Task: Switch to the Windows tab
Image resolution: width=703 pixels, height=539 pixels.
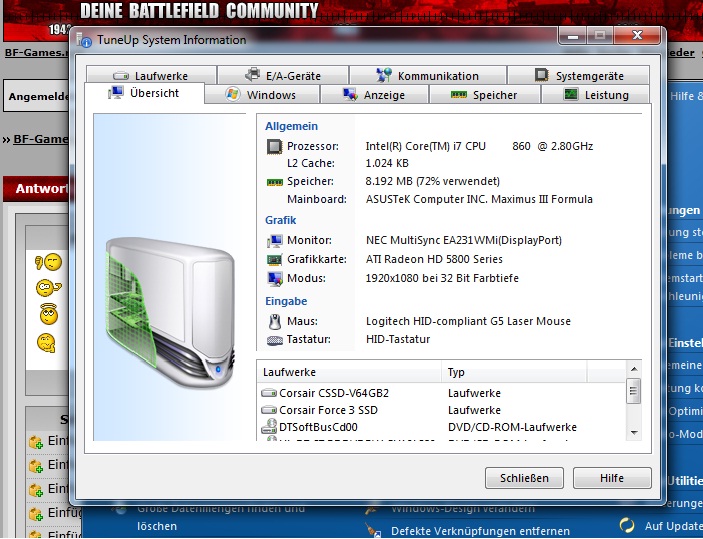Action: (261, 95)
